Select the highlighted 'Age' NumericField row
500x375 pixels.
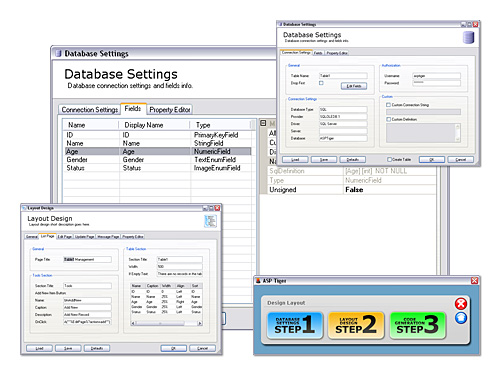click(x=158, y=151)
